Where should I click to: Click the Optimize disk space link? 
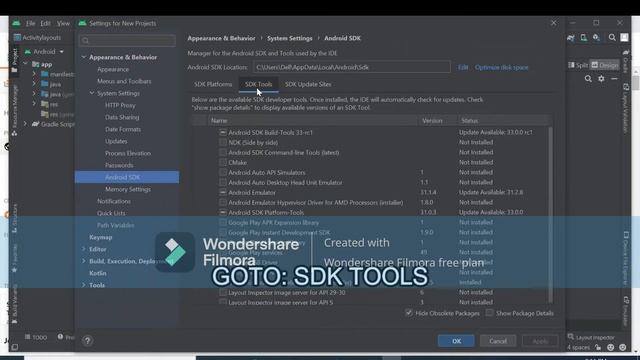[x=501, y=67]
